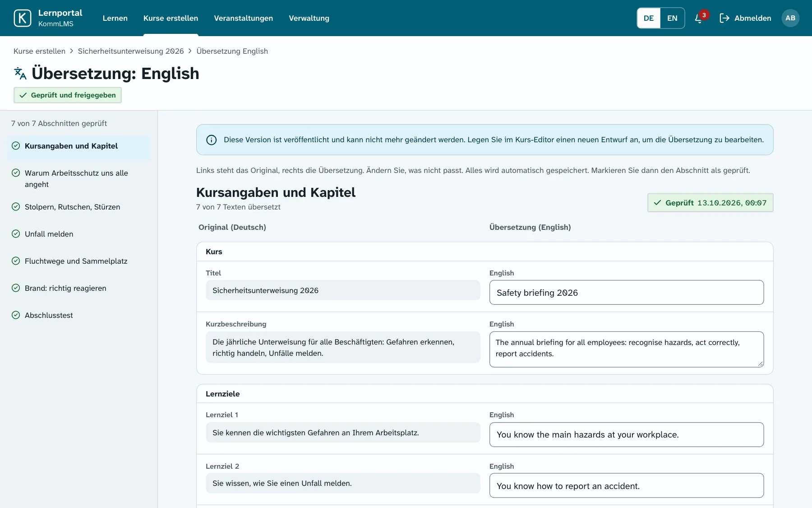Click the KommLMS logo icon

tap(23, 18)
